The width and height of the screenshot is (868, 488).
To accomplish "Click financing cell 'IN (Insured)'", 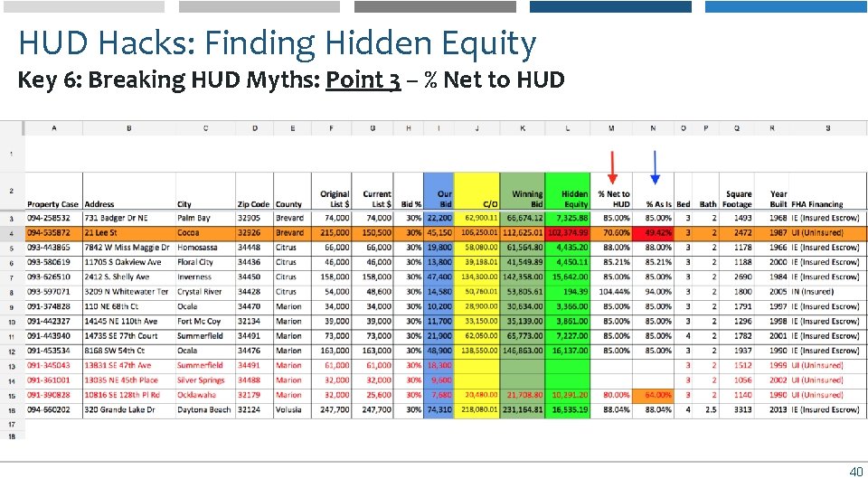I will click(827, 292).
